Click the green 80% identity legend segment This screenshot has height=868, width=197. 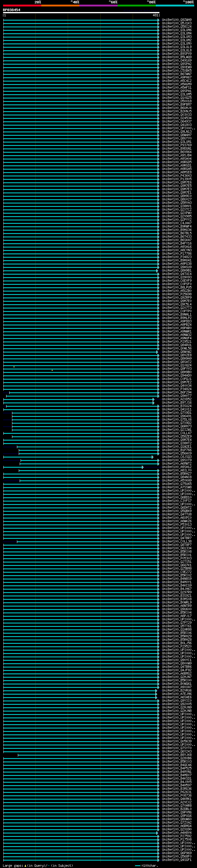137,6
